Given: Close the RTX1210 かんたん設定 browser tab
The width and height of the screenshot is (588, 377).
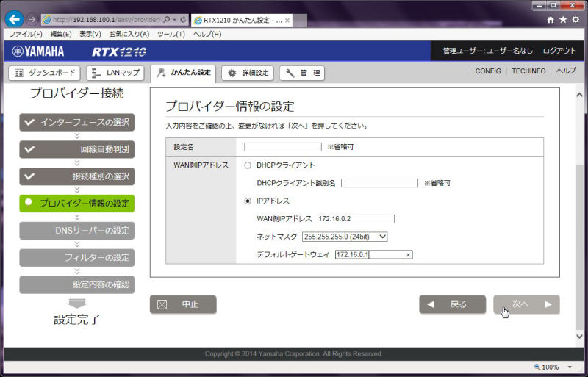Looking at the screenshot, I should pyautogui.click(x=287, y=21).
